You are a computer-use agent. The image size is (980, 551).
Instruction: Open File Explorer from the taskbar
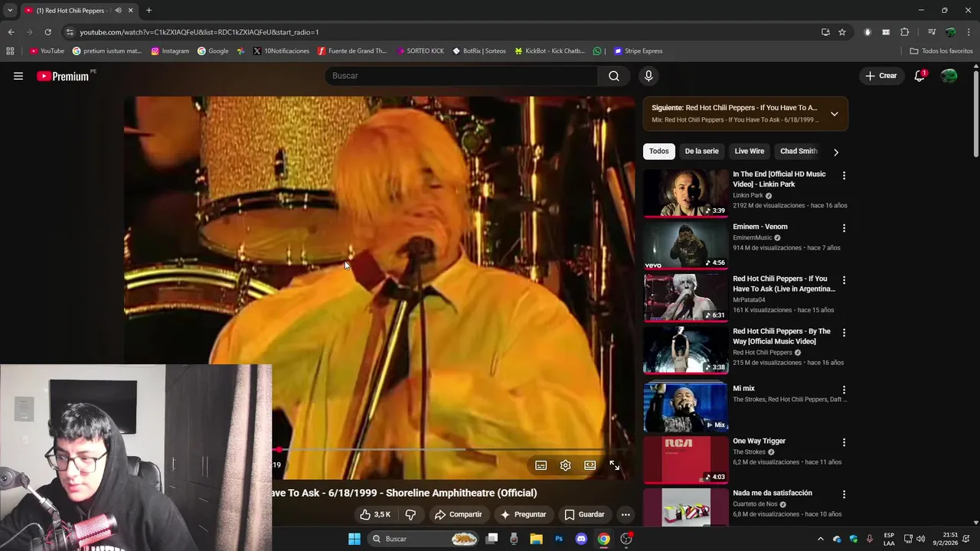[537, 539]
